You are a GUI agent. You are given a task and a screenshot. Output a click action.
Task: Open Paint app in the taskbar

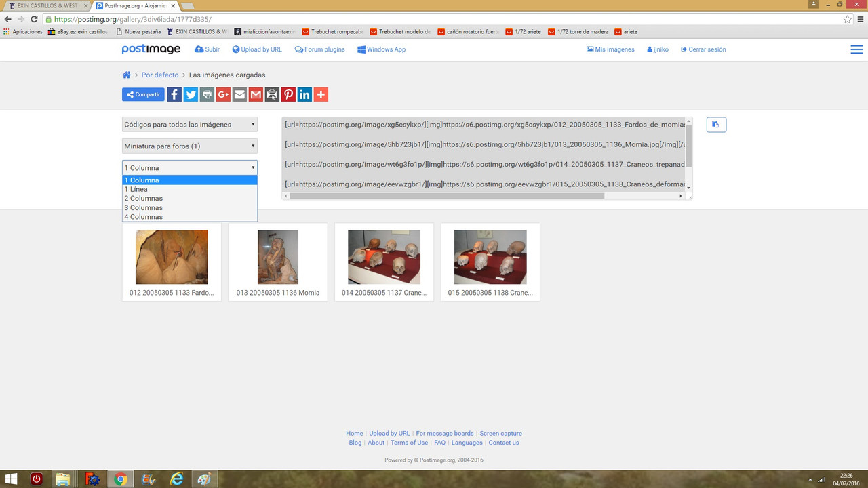click(204, 479)
